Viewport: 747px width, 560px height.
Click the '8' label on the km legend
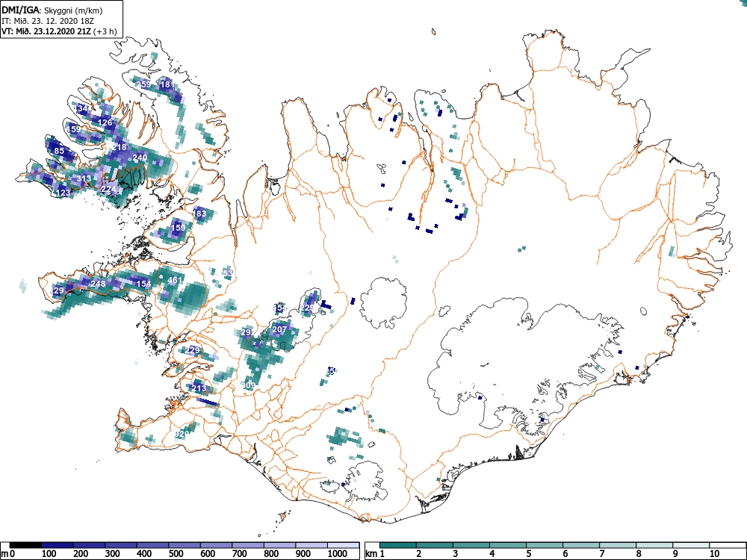(639, 554)
